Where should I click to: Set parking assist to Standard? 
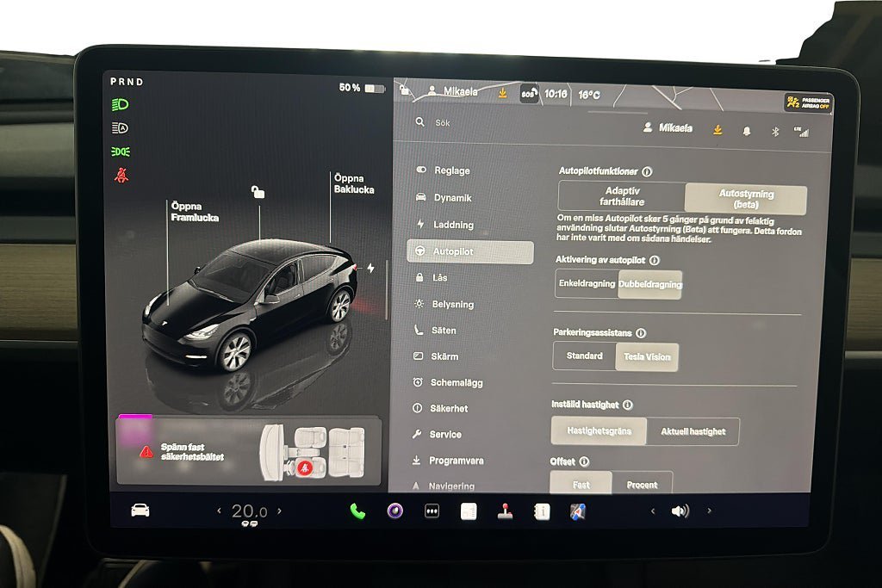[585, 356]
